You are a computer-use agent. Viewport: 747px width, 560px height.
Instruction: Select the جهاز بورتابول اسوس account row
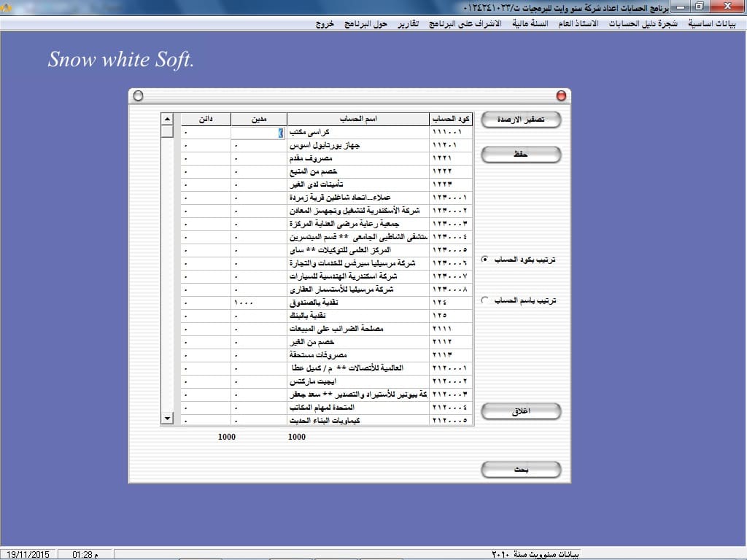(328, 146)
